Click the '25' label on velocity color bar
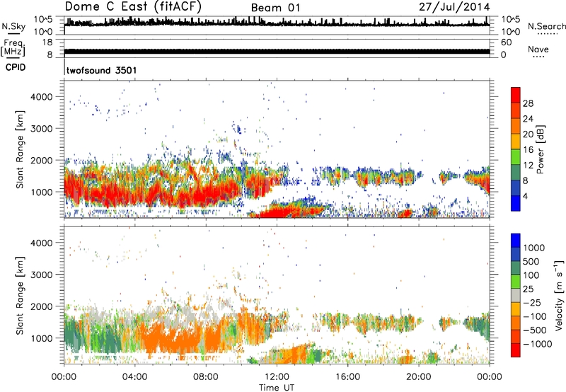This screenshot has height=392, width=566. click(529, 289)
